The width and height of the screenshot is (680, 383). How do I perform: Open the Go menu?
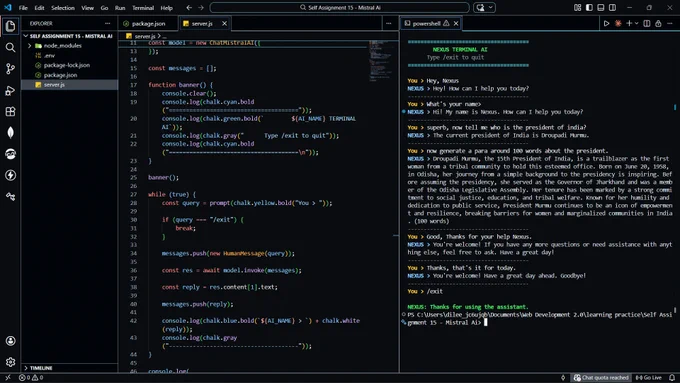tap(105, 8)
